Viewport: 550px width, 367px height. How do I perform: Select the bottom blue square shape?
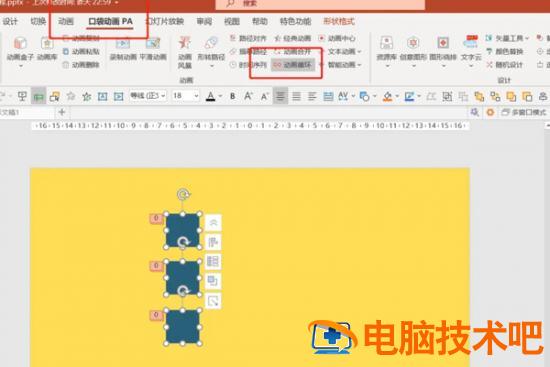[x=182, y=326]
